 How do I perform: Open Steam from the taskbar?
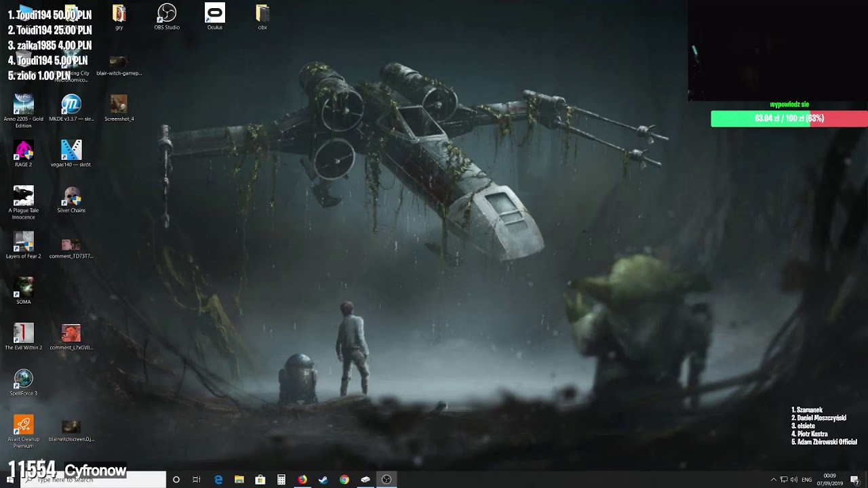pos(323,479)
